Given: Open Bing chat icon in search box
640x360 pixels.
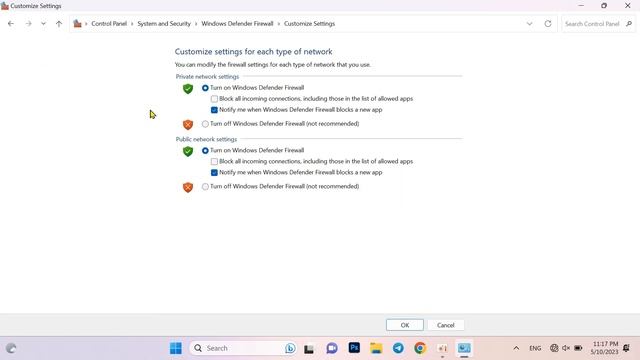Looking at the screenshot, I should coord(290,348).
